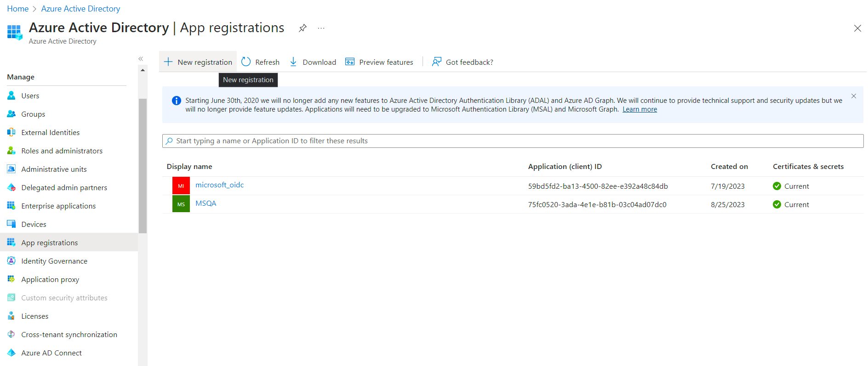Click Application (client) ID column header
This screenshot has height=366, width=868.
pos(565,166)
